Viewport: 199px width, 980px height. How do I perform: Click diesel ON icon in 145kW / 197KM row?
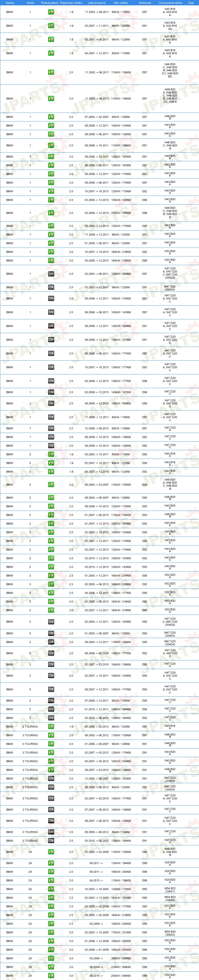(51, 392)
